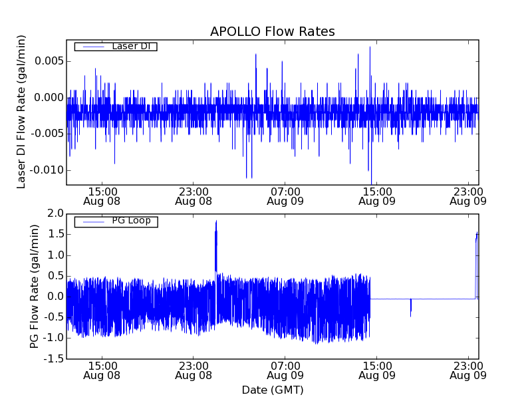Click the 0.0 tick label on bottom plot
The width and height of the screenshot is (532, 399).
click(56, 297)
